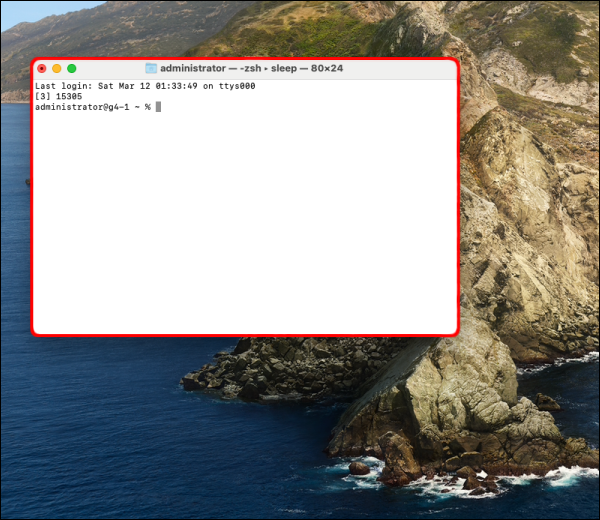Screen dimensions: 600x520
Task: Click the '[3] 15305' job output line
Action: click(x=59, y=96)
